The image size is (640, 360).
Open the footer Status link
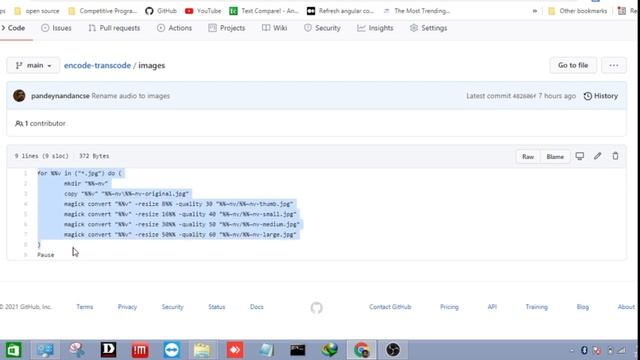(217, 307)
